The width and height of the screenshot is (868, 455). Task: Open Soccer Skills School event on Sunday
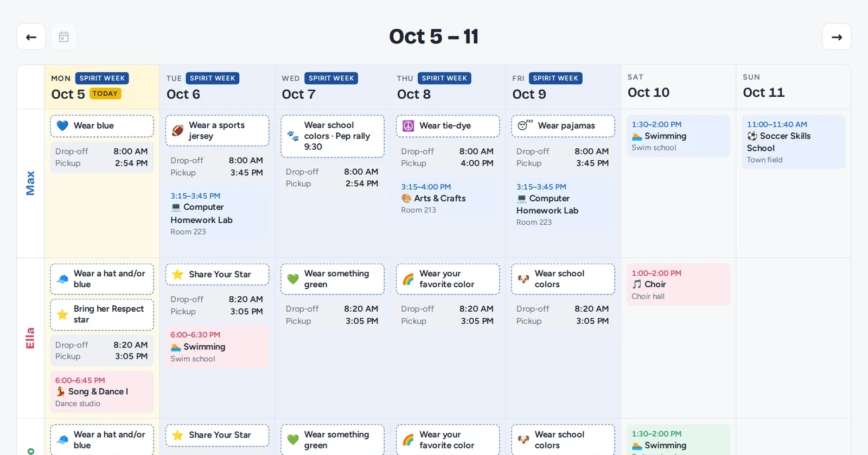793,142
